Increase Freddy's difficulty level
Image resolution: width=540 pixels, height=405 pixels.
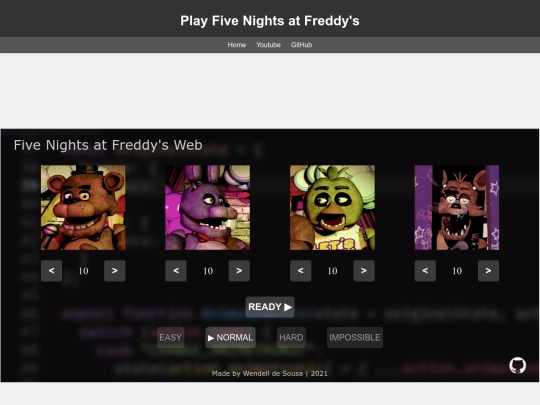click(x=115, y=271)
